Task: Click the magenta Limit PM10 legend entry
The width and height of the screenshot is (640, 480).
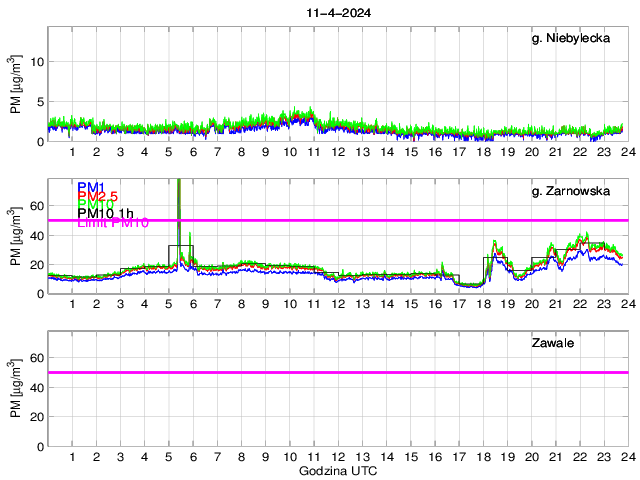Action: pyautogui.click(x=113, y=224)
